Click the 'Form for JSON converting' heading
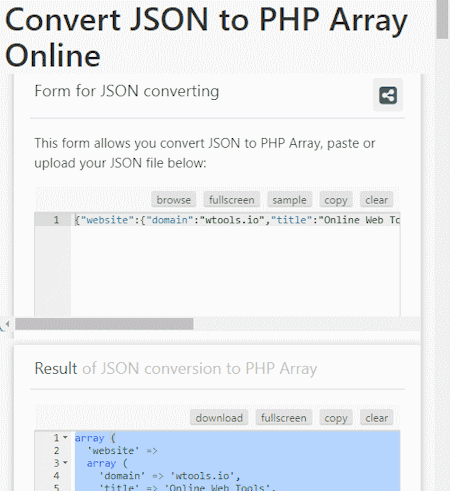The image size is (450, 491). point(127,91)
